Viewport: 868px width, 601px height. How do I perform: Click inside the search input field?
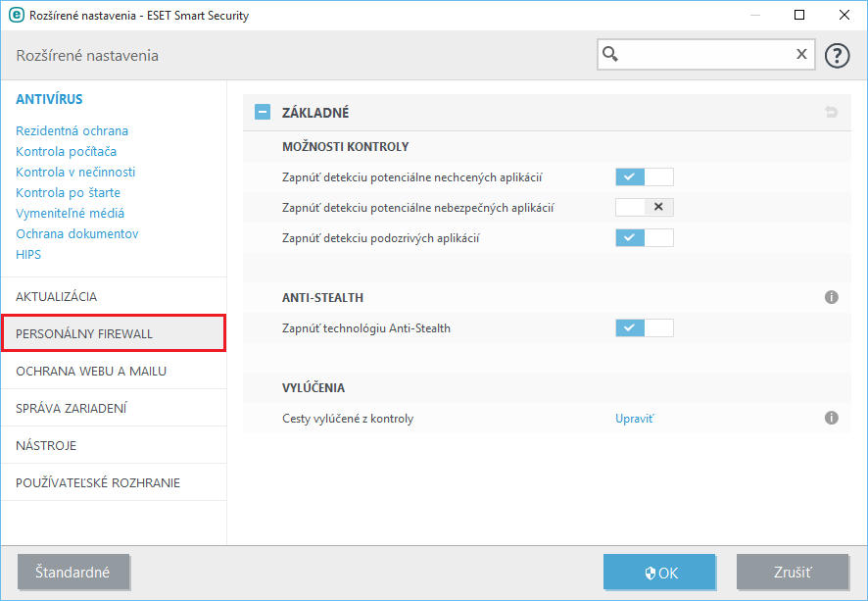705,55
